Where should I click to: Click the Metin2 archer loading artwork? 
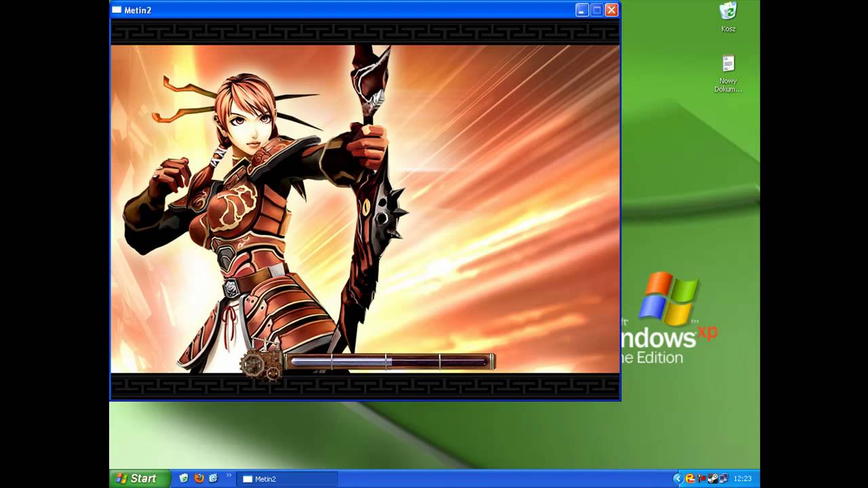point(365,209)
